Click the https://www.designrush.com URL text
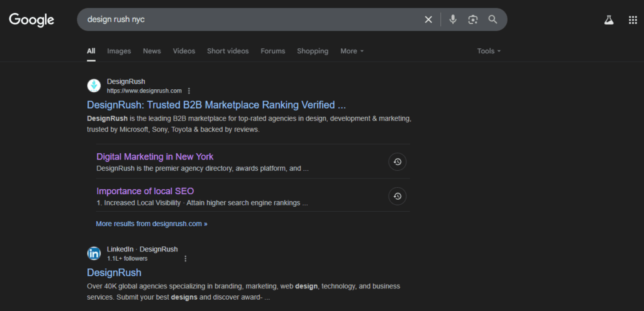This screenshot has height=311, width=644. coord(144,90)
